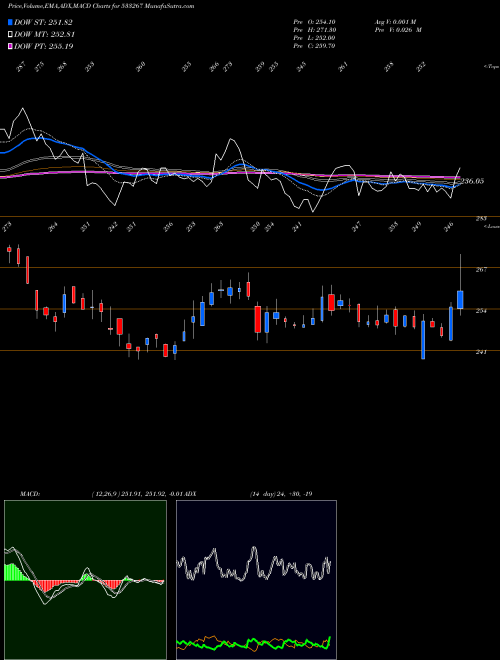
Task: Click the white DOW MT legend swatch
Action: click(10, 34)
